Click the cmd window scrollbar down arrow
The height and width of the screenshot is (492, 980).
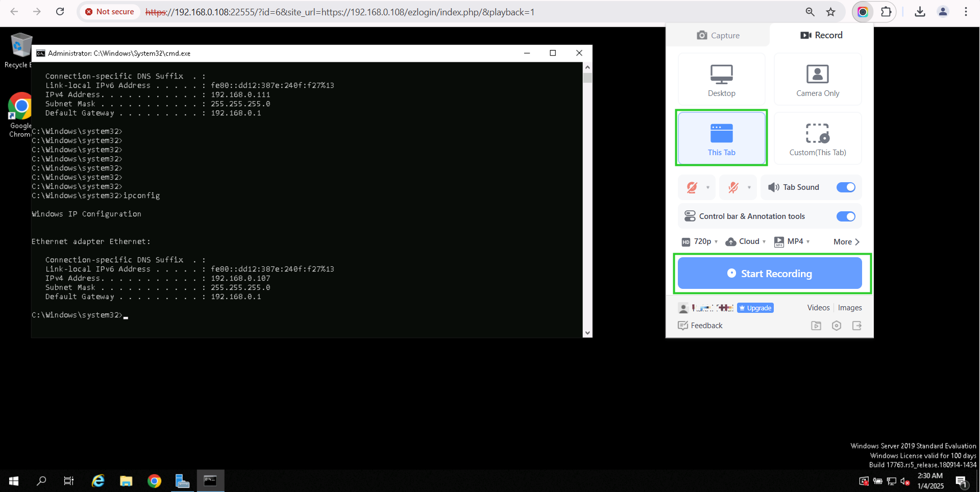[x=587, y=333]
